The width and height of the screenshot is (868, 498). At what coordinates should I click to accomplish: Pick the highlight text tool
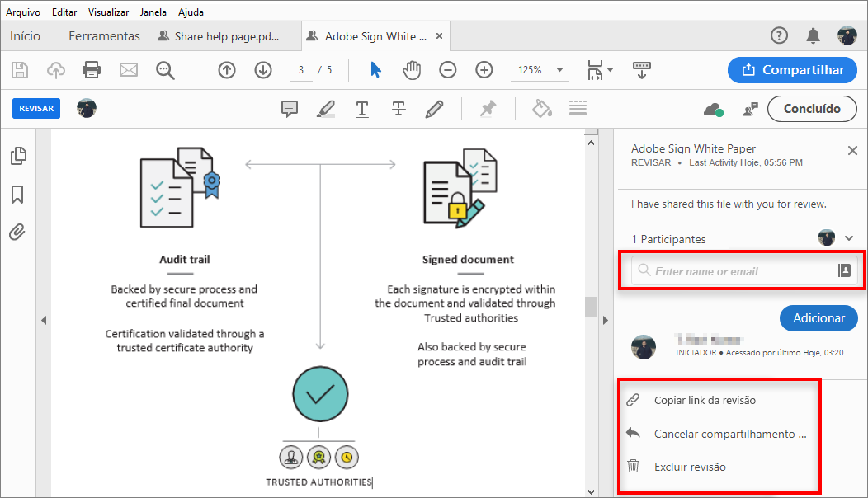325,109
